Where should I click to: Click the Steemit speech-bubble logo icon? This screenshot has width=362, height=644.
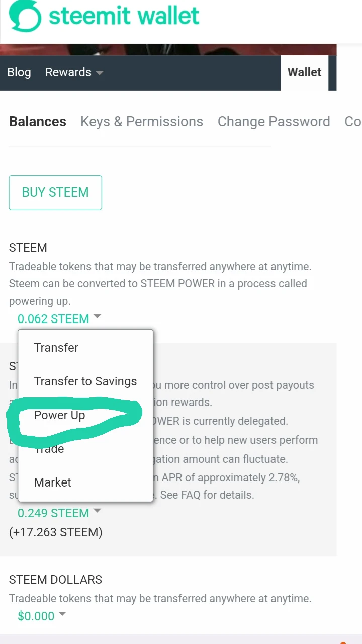click(x=24, y=16)
